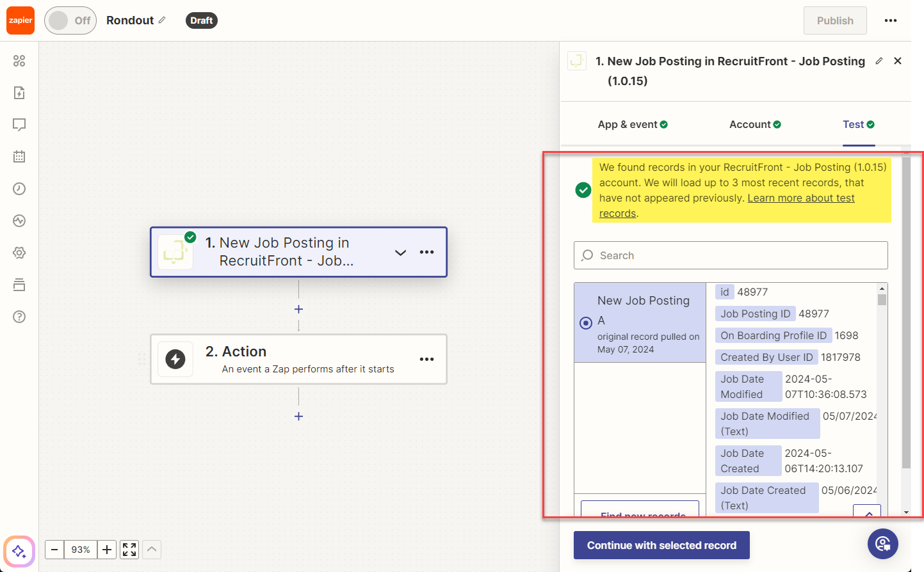The width and height of the screenshot is (924, 572).
Task: Open the support chat bubble button
Action: click(883, 544)
